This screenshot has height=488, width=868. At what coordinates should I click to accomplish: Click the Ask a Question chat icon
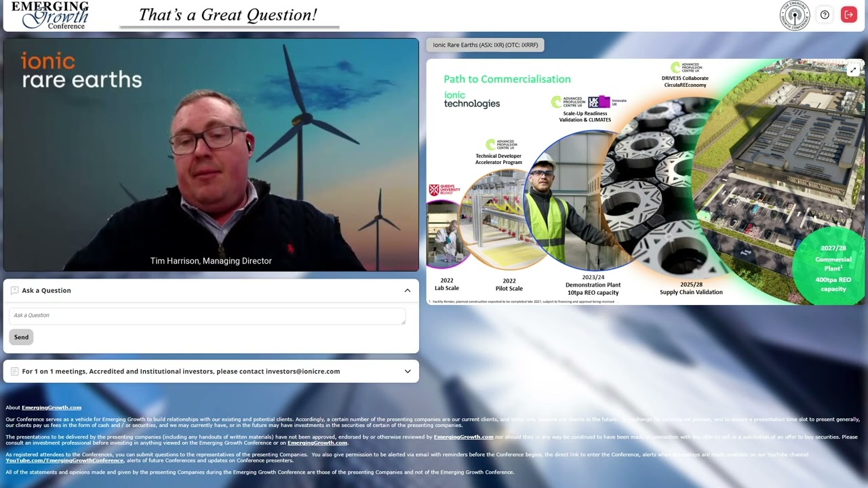coord(15,291)
